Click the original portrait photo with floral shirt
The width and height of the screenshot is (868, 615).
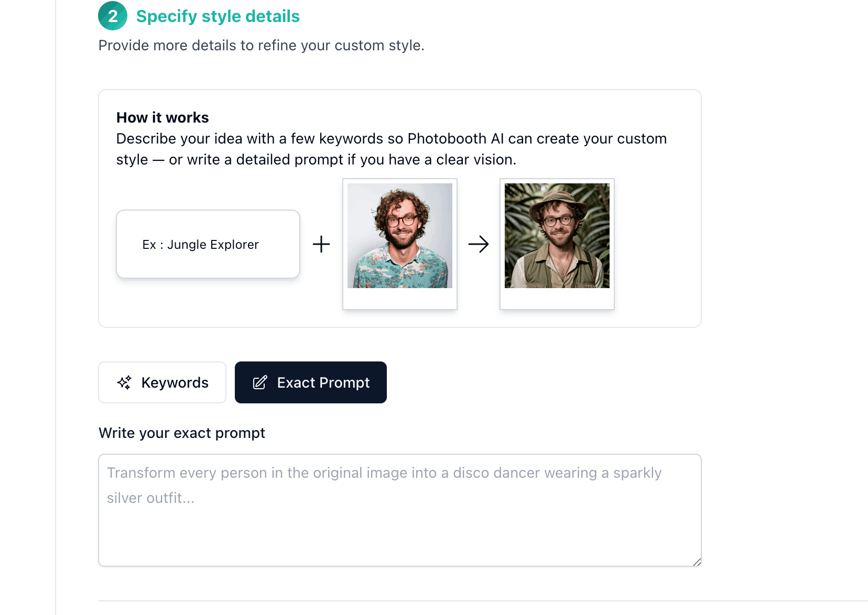[400, 236]
